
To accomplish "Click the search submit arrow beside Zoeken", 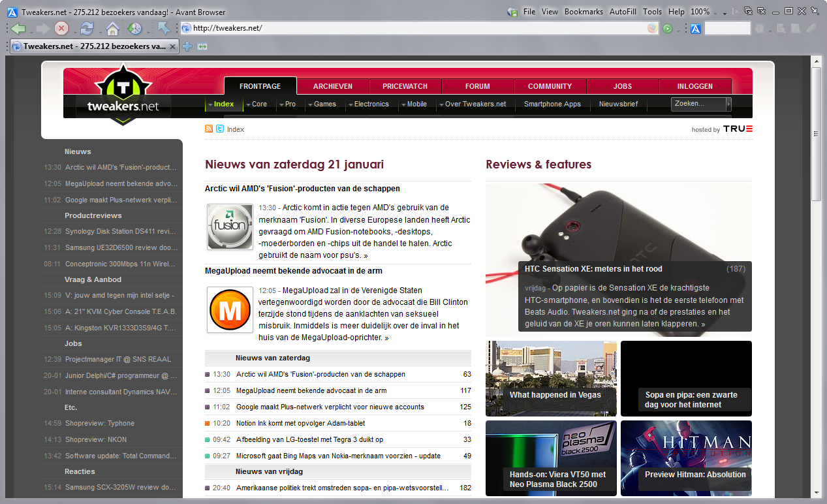I will [x=728, y=104].
